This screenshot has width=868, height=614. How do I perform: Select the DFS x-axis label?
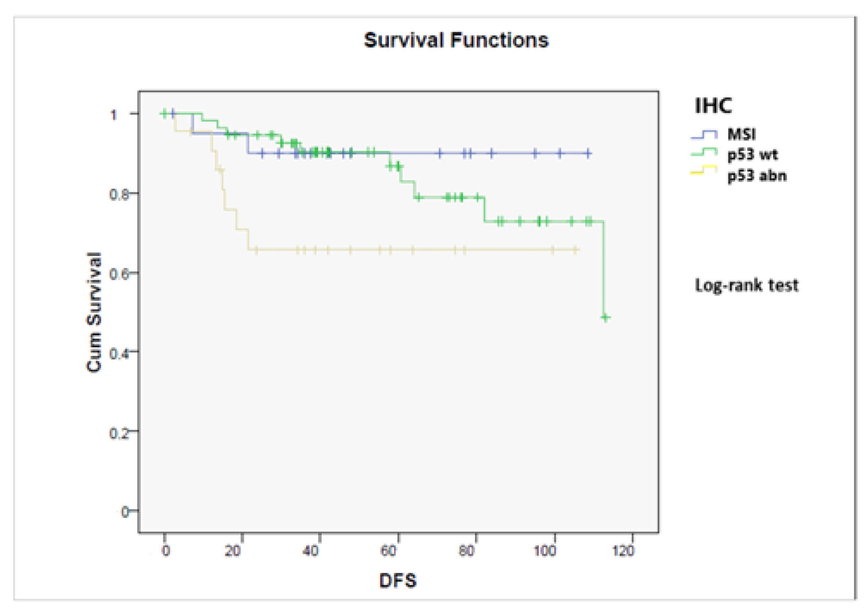click(x=398, y=581)
